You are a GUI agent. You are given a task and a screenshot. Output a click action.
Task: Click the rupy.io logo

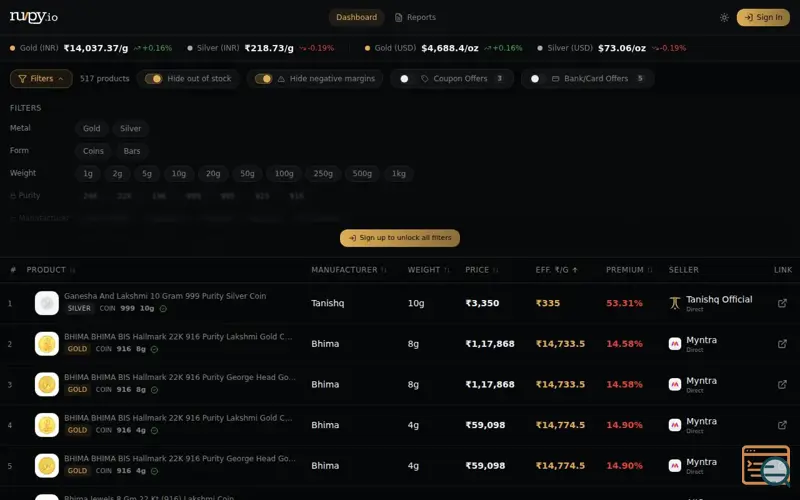click(x=34, y=17)
